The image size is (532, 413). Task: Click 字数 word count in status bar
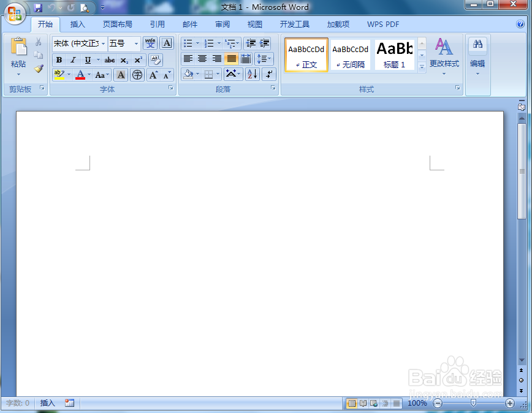pos(18,403)
